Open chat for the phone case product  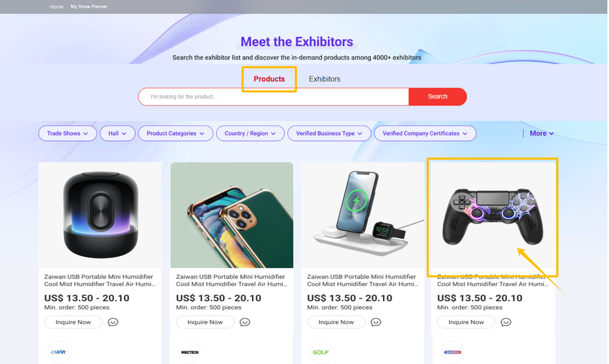tap(245, 322)
